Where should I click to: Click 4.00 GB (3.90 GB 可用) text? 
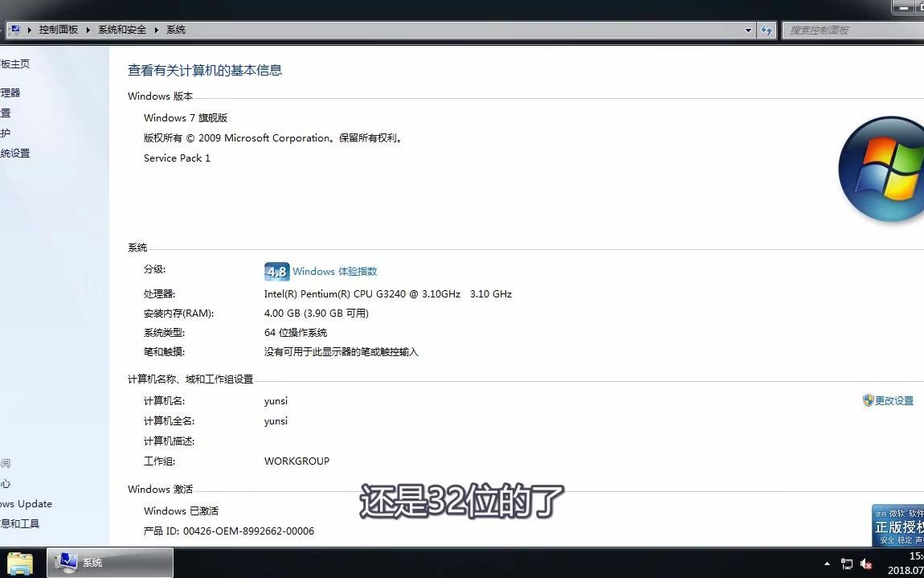click(317, 314)
